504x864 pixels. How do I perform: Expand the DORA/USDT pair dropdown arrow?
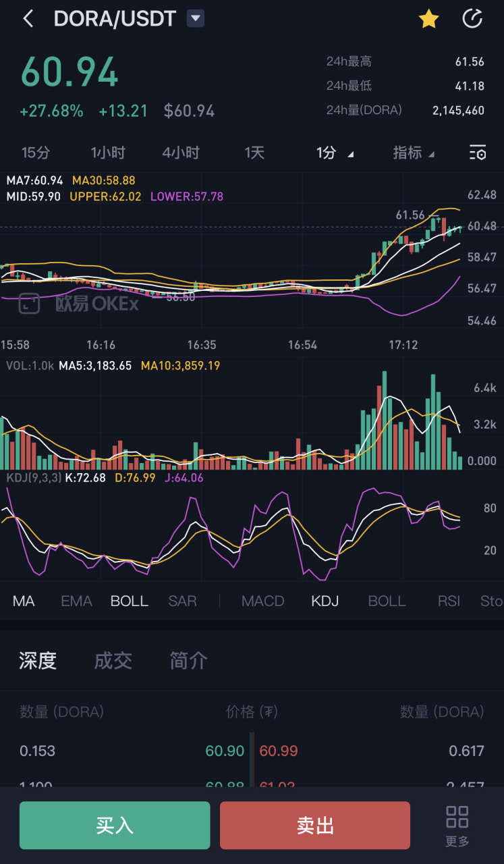[x=196, y=19]
